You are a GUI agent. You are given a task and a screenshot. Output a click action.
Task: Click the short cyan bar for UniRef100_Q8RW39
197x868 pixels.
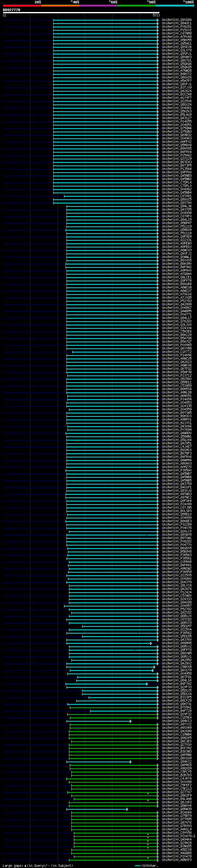(97, 809)
